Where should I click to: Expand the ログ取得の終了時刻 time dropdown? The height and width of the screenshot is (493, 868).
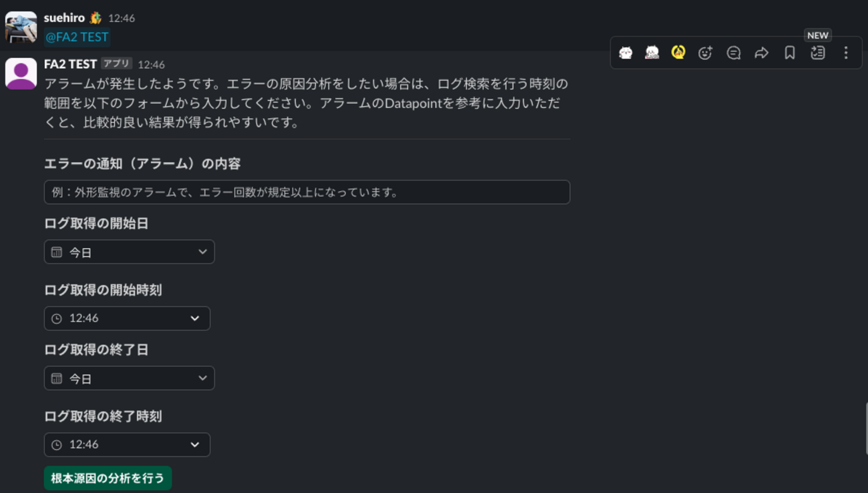click(x=127, y=445)
